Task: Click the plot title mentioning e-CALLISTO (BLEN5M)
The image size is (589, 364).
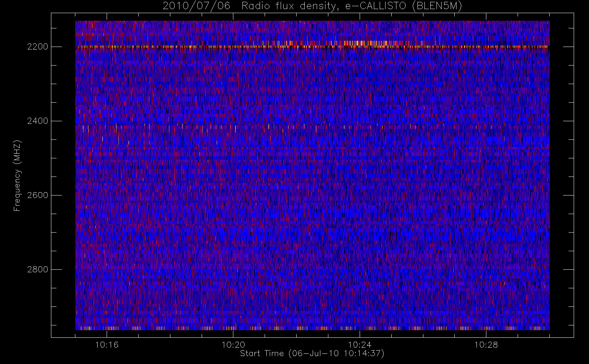Action: point(312,6)
